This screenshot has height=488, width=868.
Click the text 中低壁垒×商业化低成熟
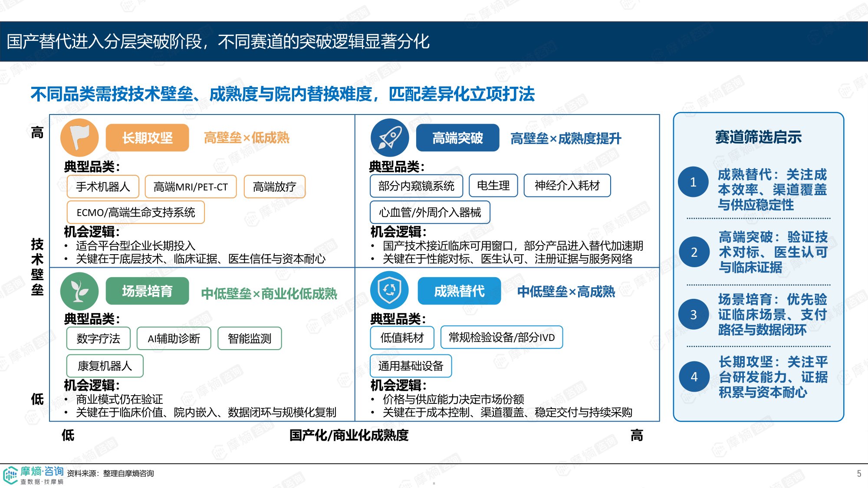coord(269,294)
